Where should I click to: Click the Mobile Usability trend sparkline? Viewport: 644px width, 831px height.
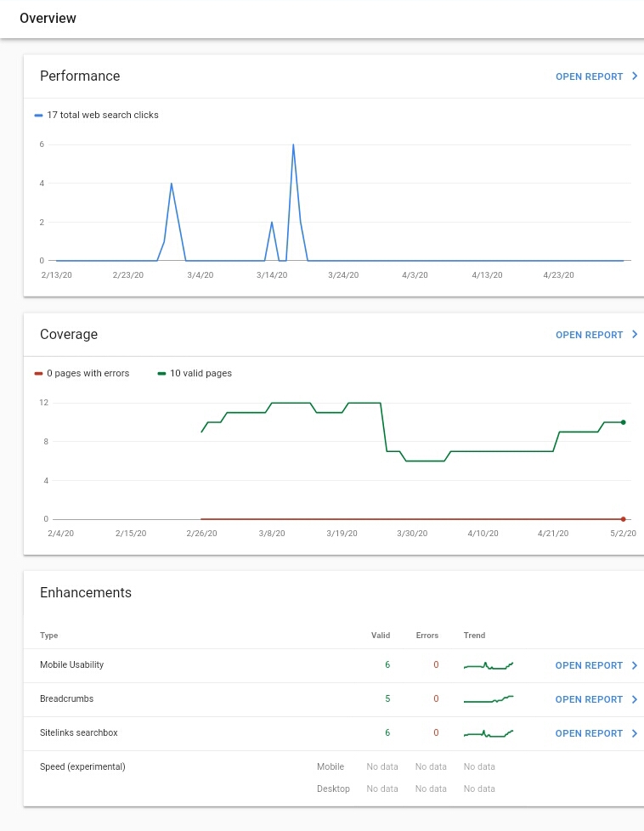[489, 665]
